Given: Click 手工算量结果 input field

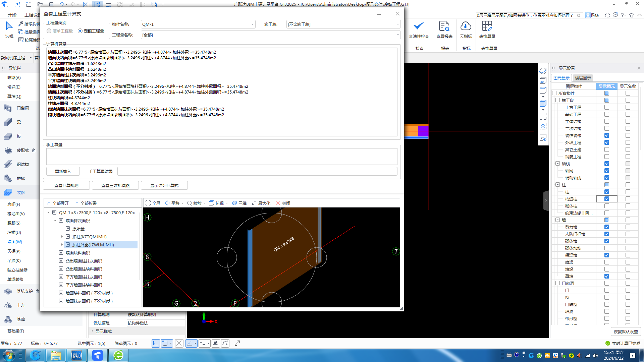Looking at the screenshot, I should click(257, 171).
